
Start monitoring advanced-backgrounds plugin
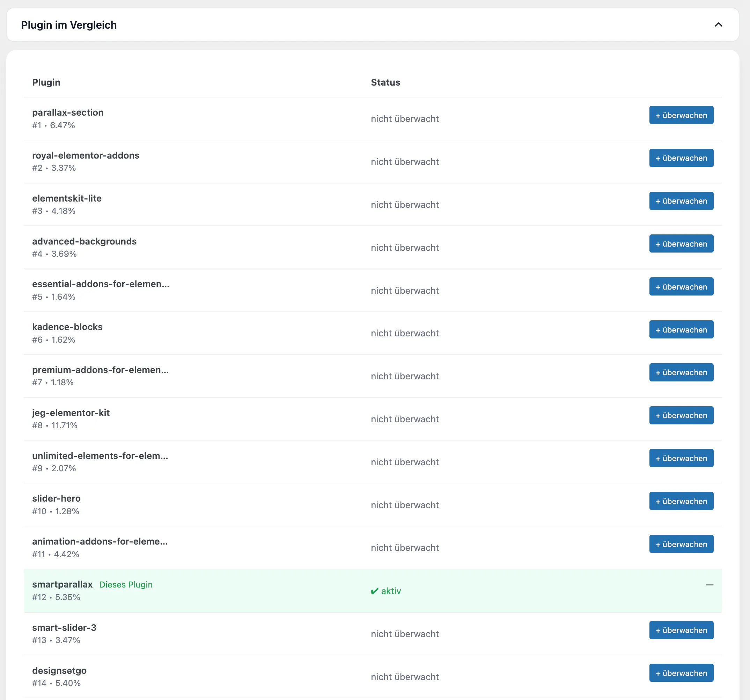coord(681,244)
